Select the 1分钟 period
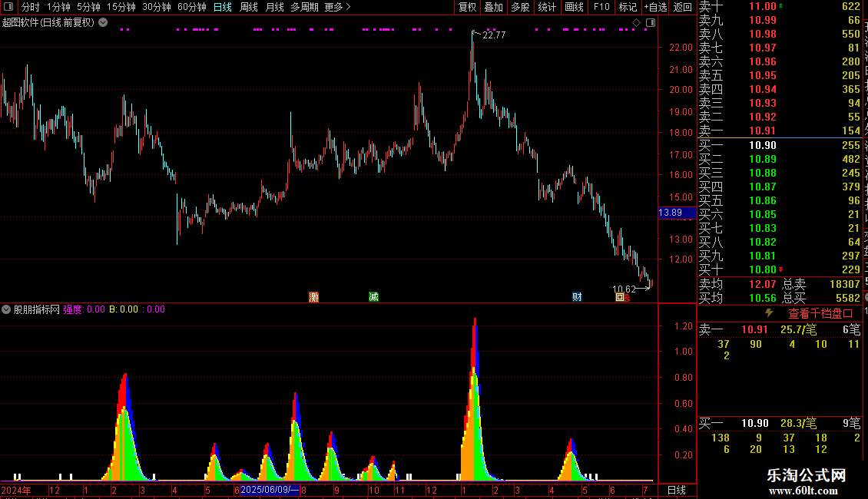This screenshot has height=499, width=868. click(x=58, y=7)
